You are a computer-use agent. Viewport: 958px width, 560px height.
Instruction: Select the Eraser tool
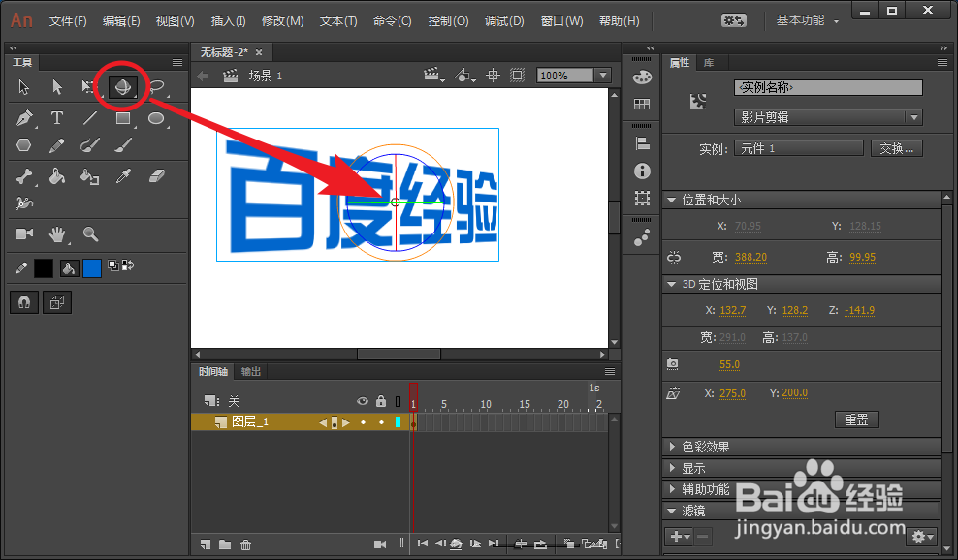[157, 176]
